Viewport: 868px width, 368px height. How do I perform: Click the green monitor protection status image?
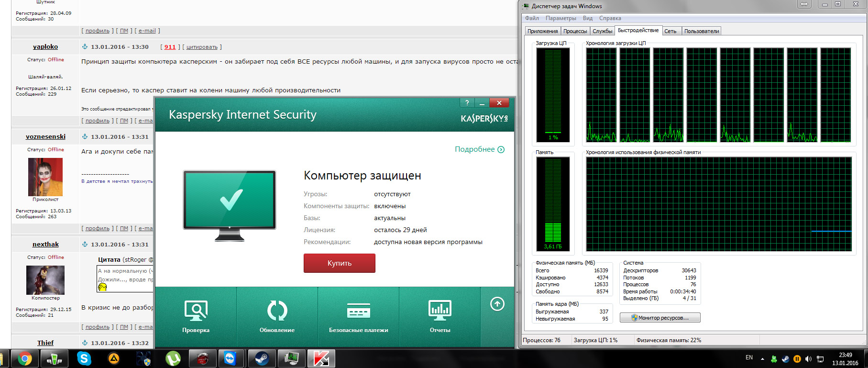tap(230, 205)
